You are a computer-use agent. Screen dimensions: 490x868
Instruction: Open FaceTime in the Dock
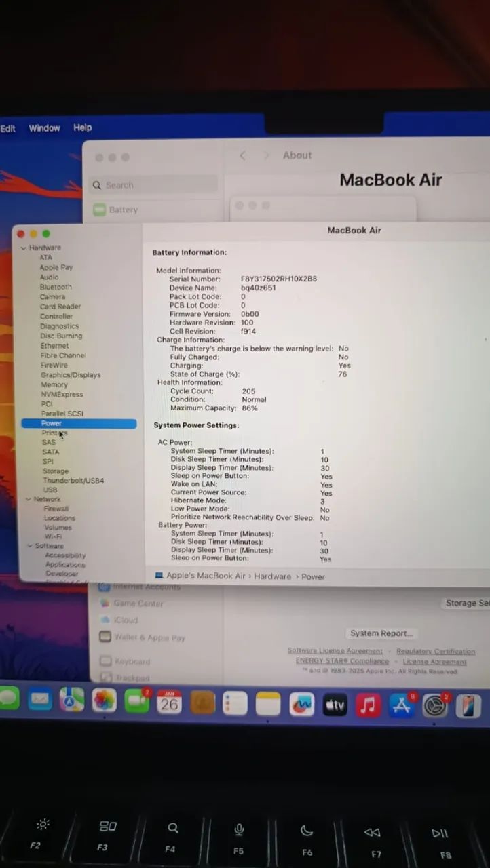click(x=136, y=701)
